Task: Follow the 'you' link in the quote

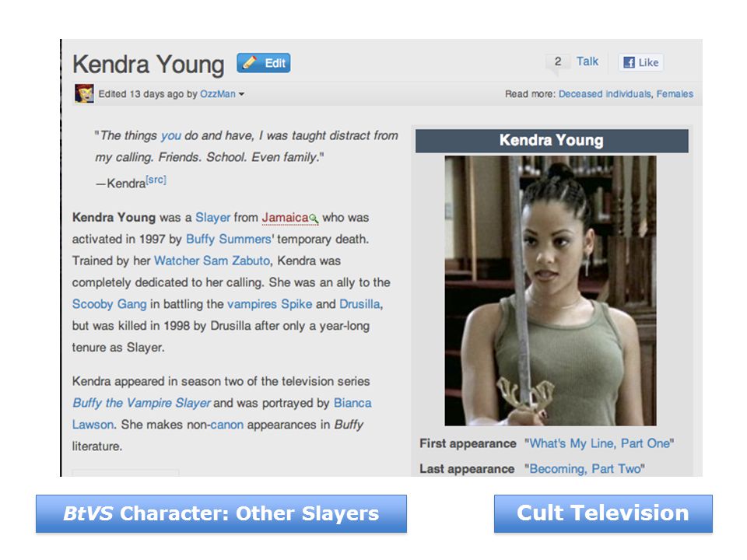Action: [x=170, y=135]
